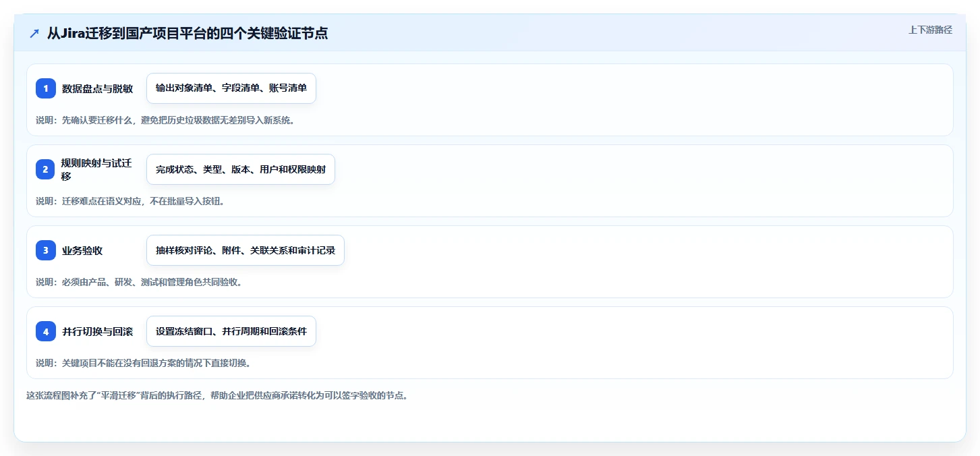Click the 输出对象清单、字段清单、账号清单 chip
The width and height of the screenshot is (980, 456).
tap(231, 88)
